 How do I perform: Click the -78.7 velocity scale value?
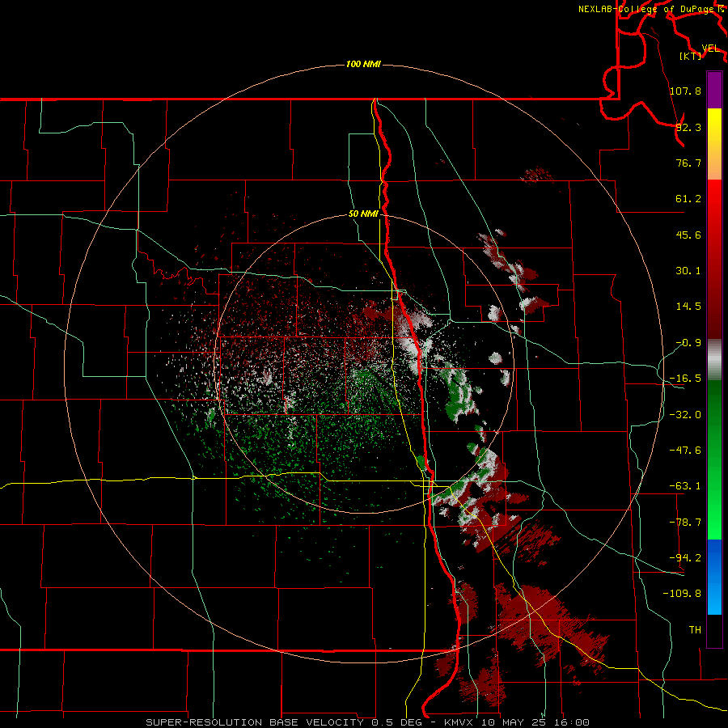[x=685, y=523]
